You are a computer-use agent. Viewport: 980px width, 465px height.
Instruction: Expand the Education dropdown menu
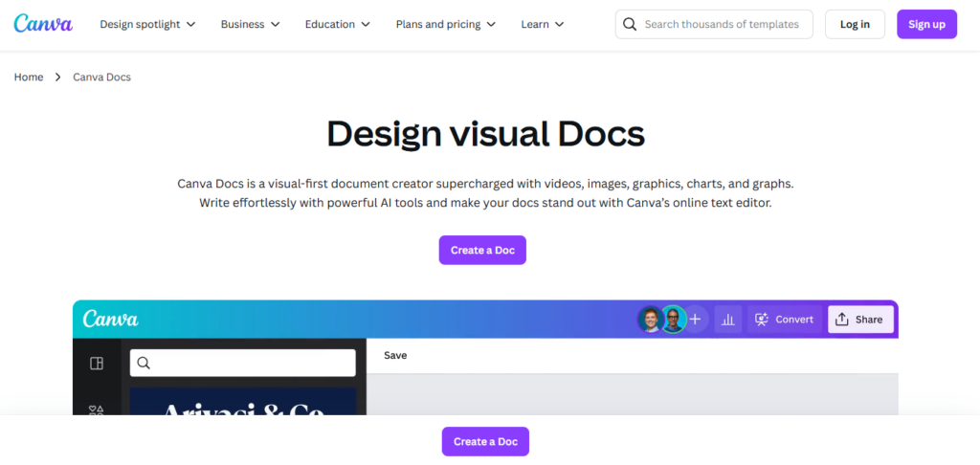pos(338,24)
